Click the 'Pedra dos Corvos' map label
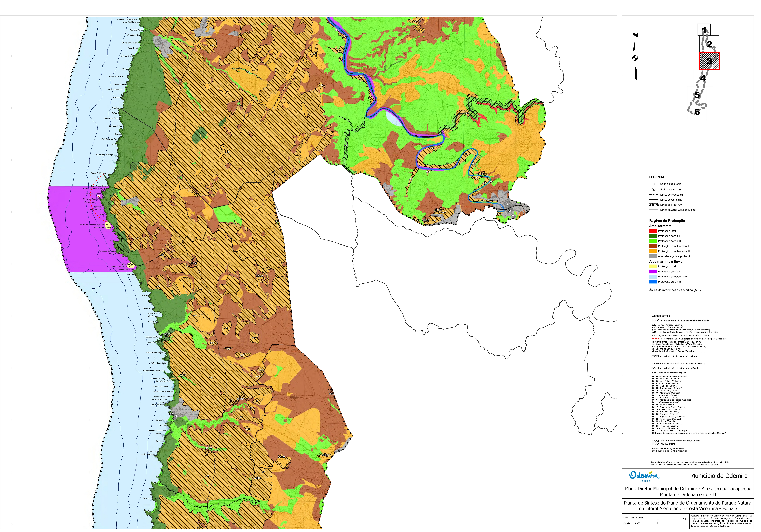Image resolution: width=761 pixels, height=532 pixels. click(117, 77)
